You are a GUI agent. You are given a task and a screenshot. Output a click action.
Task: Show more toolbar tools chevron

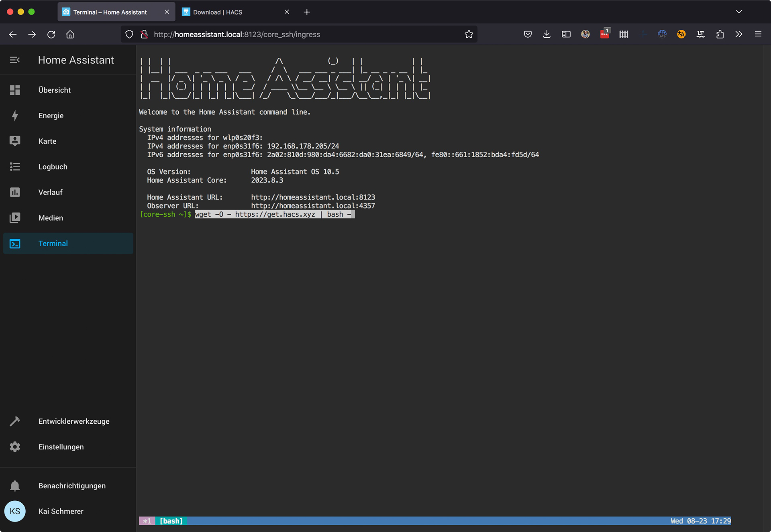click(x=738, y=35)
